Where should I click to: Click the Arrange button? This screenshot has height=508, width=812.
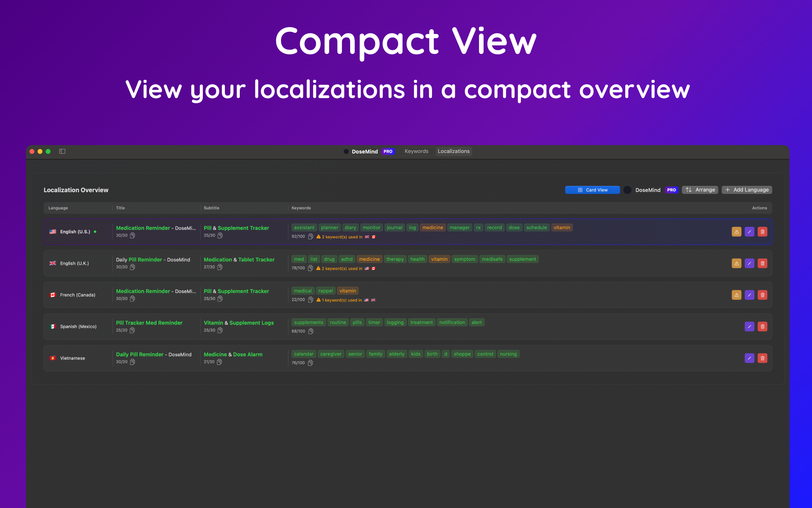pyautogui.click(x=700, y=190)
